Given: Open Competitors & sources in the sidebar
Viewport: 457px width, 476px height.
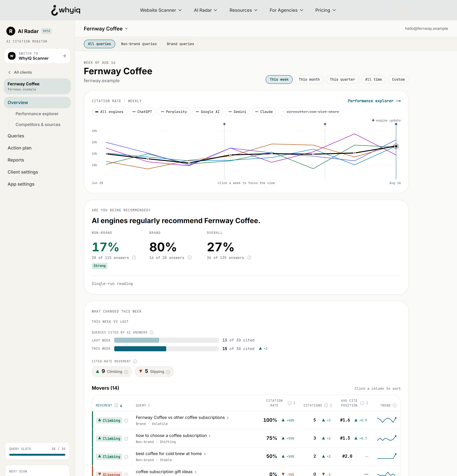Looking at the screenshot, I should pos(38,125).
